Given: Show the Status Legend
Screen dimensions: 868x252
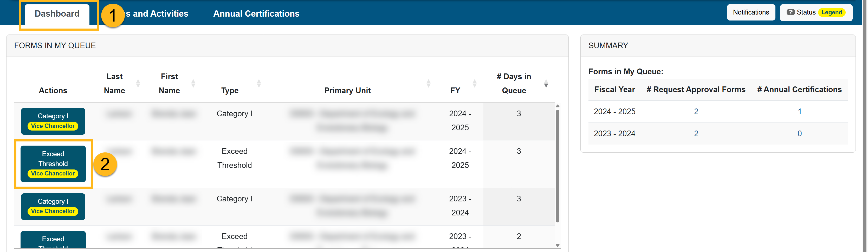Looking at the screenshot, I should coord(831,12).
